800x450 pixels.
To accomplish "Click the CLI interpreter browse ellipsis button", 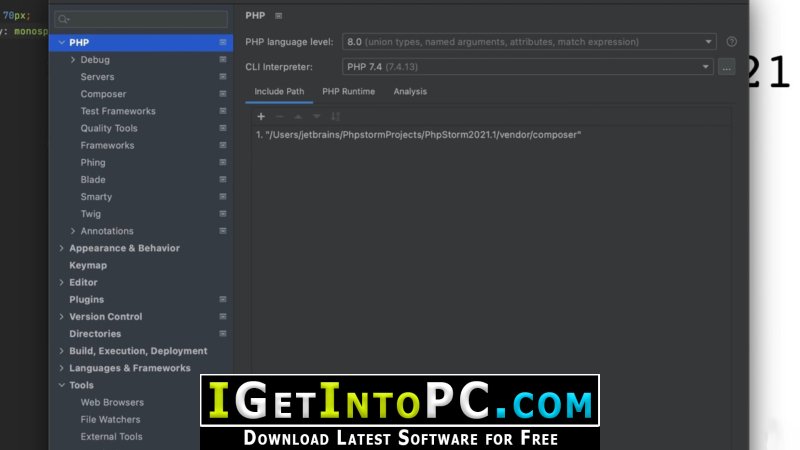I will pos(727,67).
